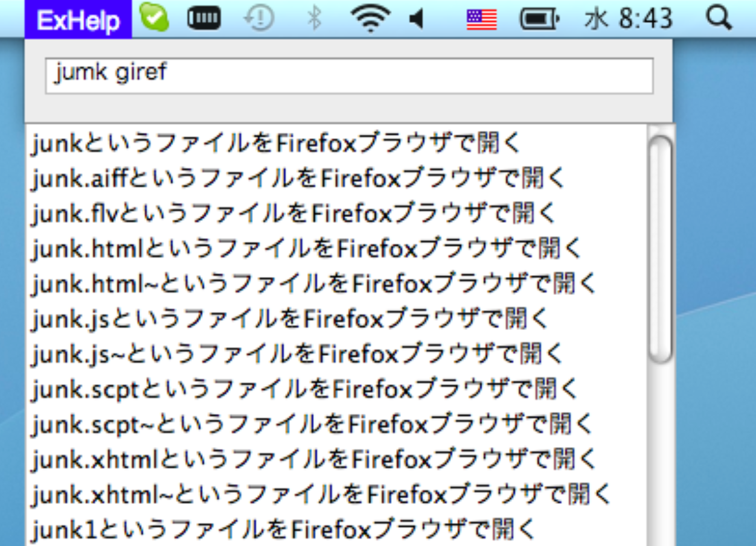Viewport: 756px width, 546px height.
Task: Open the battery status icon
Action: click(x=540, y=19)
